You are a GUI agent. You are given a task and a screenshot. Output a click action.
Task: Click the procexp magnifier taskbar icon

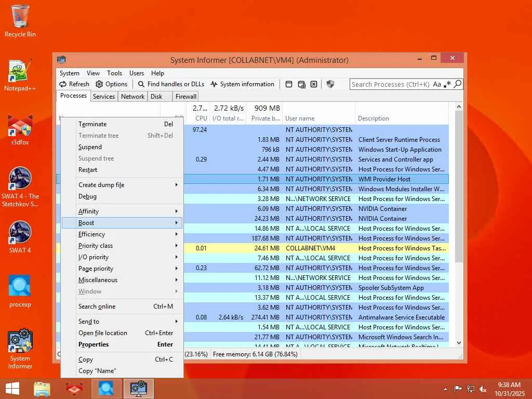point(106,389)
